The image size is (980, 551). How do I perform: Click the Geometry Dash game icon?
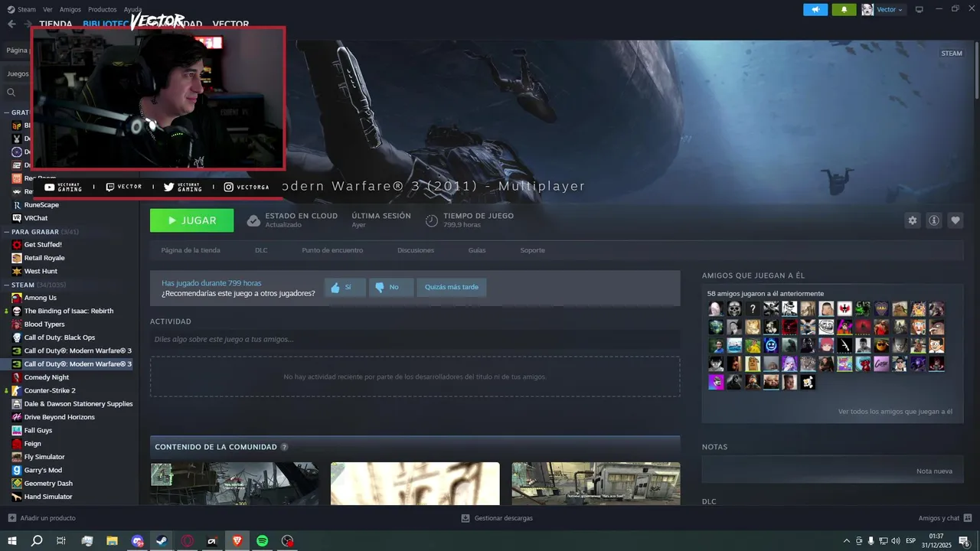coord(17,484)
